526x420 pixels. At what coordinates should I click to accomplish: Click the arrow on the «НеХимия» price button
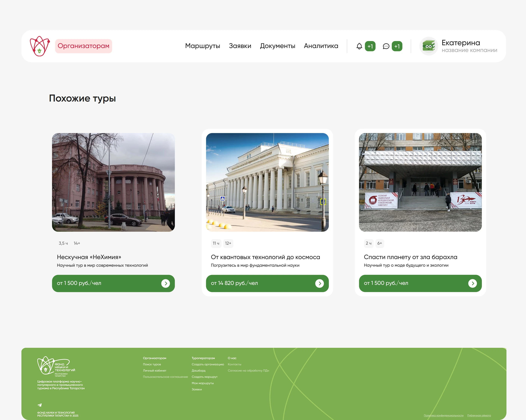[x=166, y=283]
